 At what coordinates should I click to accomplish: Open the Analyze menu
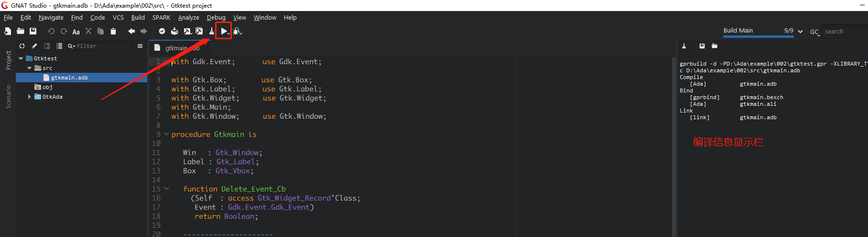pyautogui.click(x=189, y=17)
